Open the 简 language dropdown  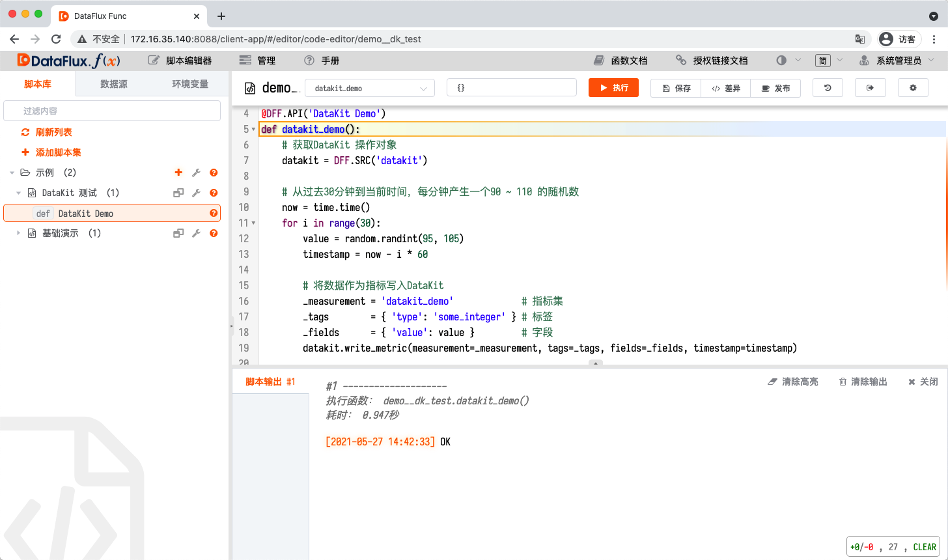coord(829,61)
